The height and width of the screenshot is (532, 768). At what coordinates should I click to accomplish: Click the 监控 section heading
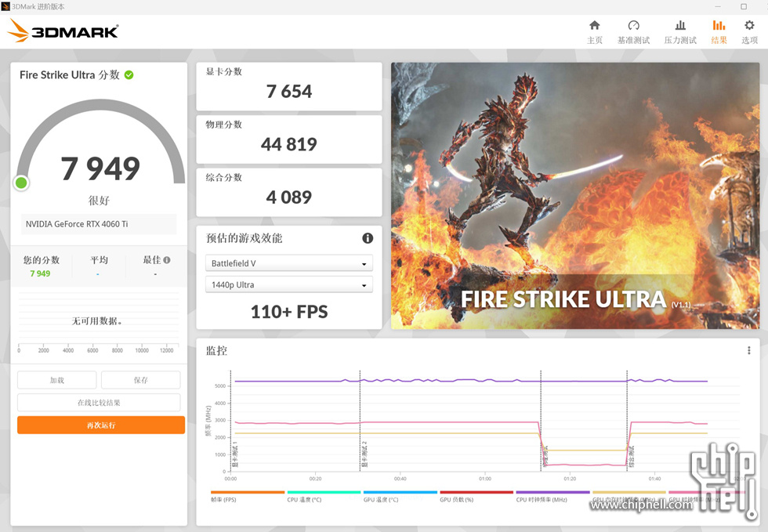(216, 351)
